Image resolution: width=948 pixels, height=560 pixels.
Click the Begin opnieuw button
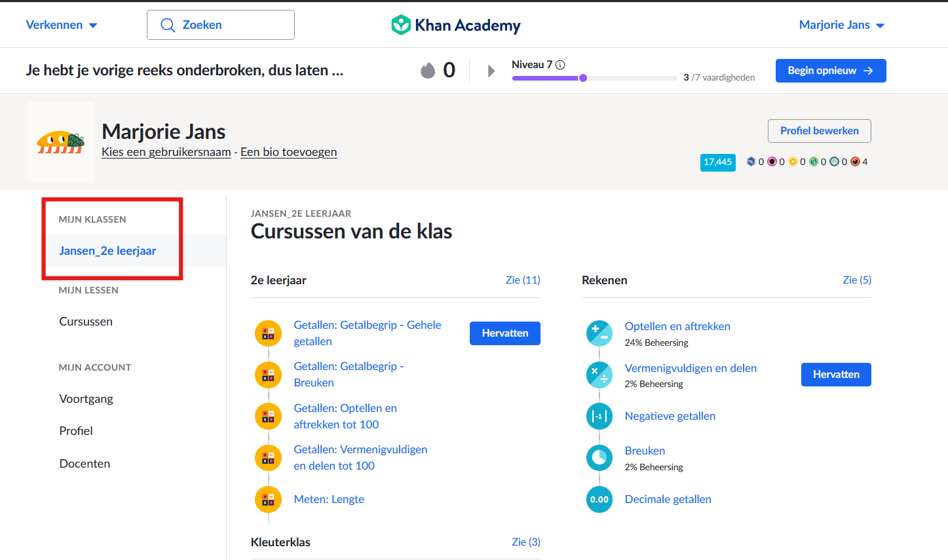[x=831, y=71]
